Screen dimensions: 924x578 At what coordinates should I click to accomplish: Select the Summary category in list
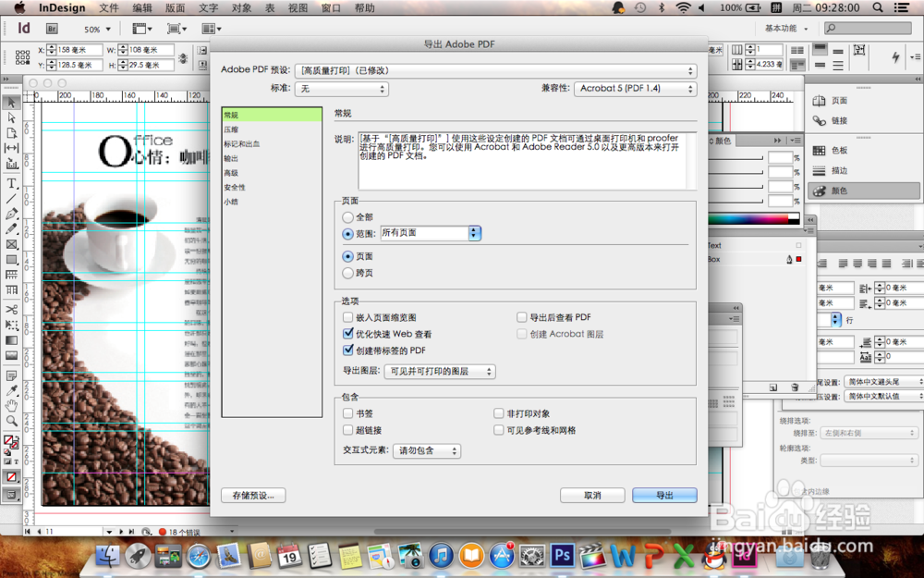[272, 202]
